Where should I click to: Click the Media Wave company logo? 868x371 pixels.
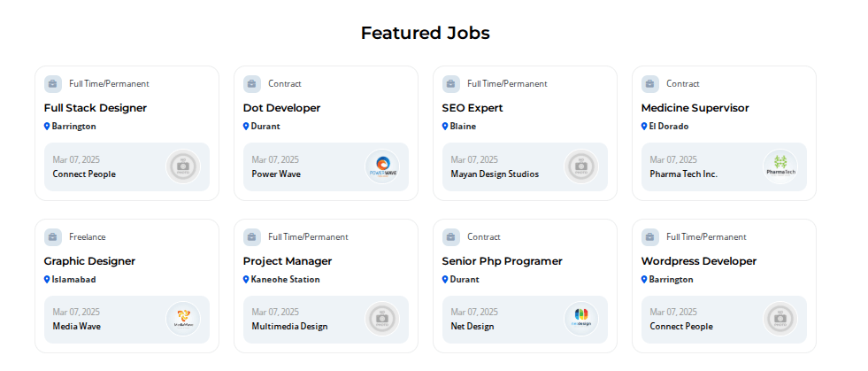[183, 319]
